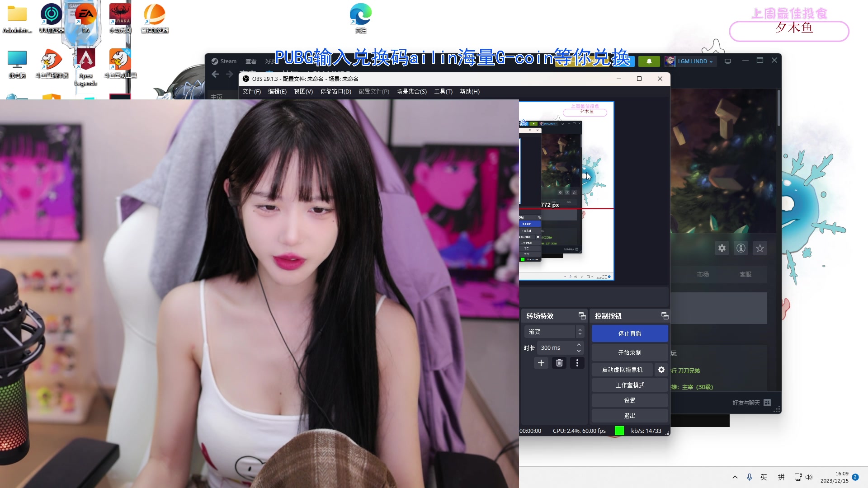Click the Steam back arrow
This screenshot has height=488, width=868.
(215, 74)
